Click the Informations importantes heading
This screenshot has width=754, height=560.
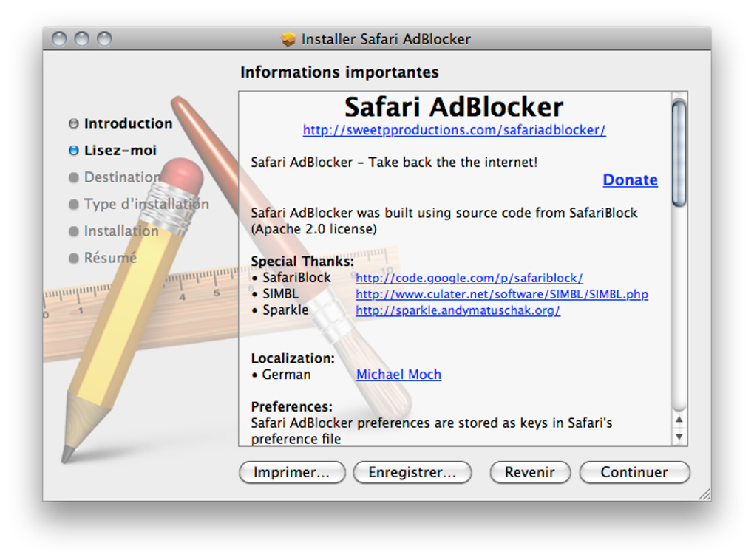pyautogui.click(x=339, y=72)
